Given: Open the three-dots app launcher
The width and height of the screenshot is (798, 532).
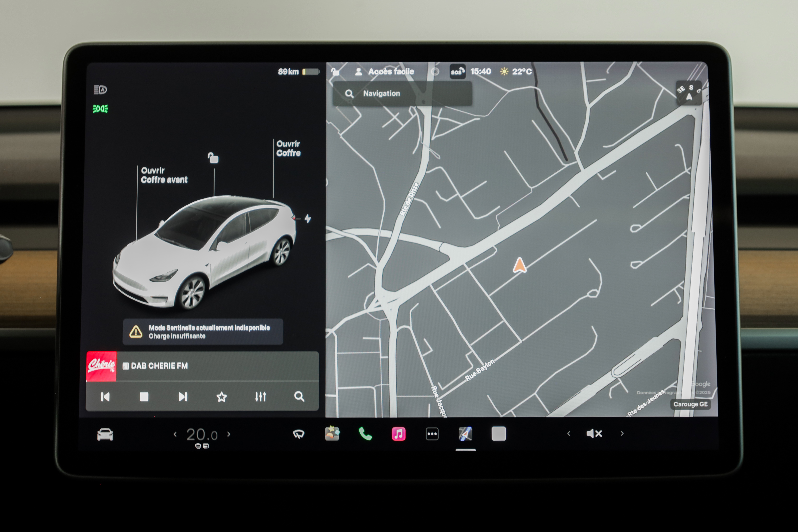Looking at the screenshot, I should click(432, 434).
